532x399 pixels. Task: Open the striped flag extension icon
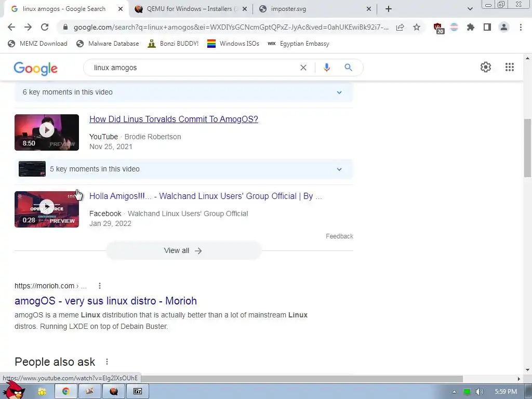click(x=454, y=27)
